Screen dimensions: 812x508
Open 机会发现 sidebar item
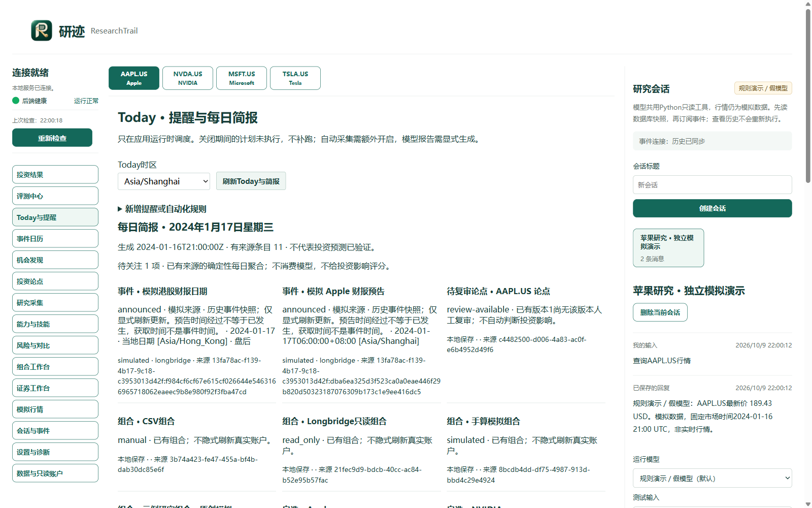[x=55, y=260]
